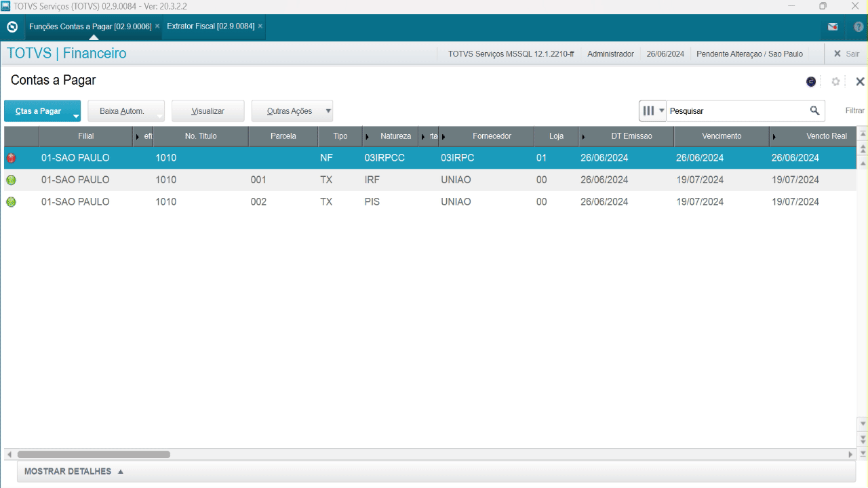This screenshot has height=488, width=868.
Task: Click the arrow on Fornecedor column header
Action: 443,137
